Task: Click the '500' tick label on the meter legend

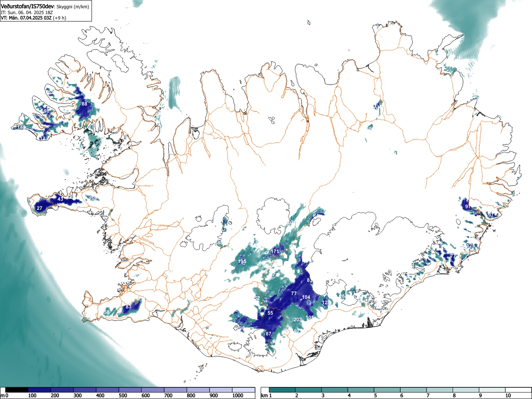Action: point(123,396)
